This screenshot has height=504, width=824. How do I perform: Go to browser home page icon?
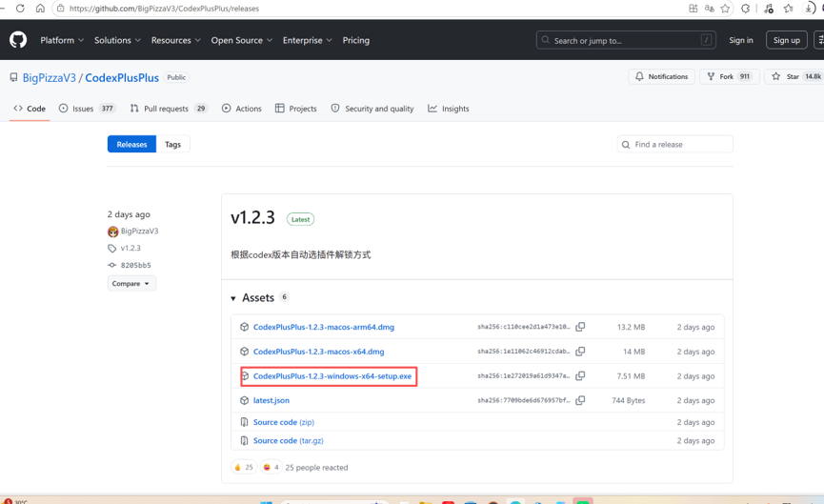pos(40,9)
